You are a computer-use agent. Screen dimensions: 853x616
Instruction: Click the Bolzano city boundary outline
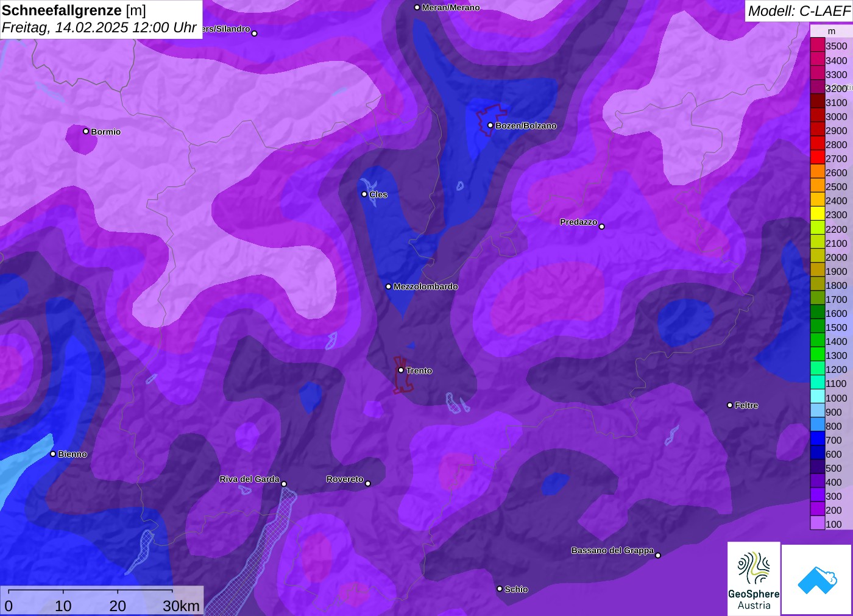(x=490, y=119)
